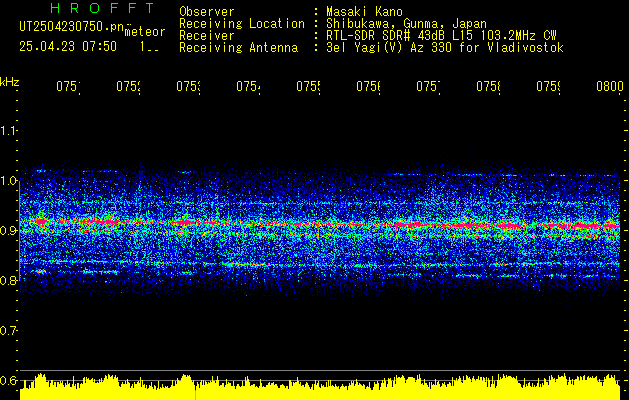
Task: Click the 0756 time marker
Action: 369,87
